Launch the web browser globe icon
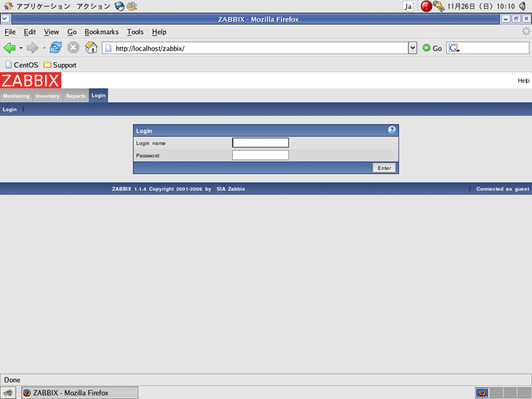This screenshot has height=399, width=532. click(x=119, y=6)
